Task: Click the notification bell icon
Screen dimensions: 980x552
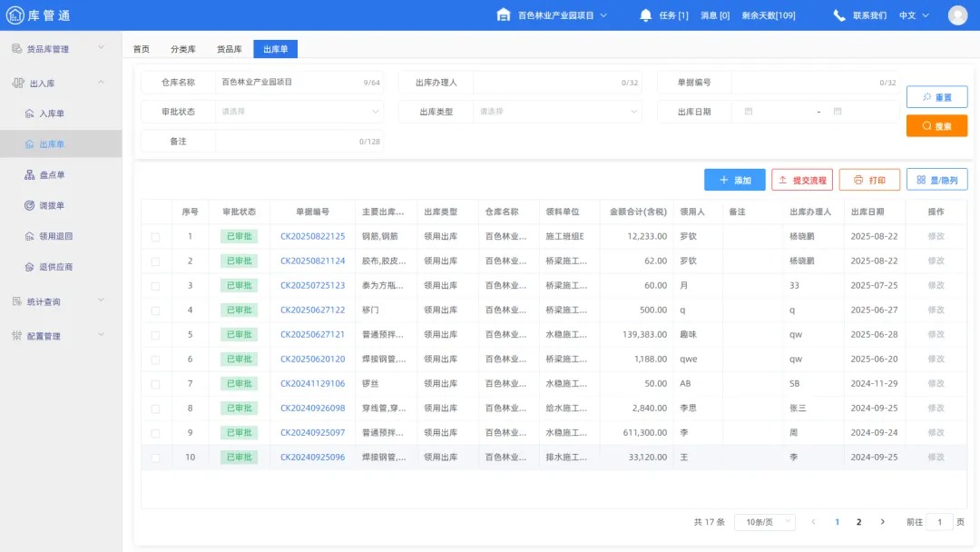Action: (x=644, y=14)
